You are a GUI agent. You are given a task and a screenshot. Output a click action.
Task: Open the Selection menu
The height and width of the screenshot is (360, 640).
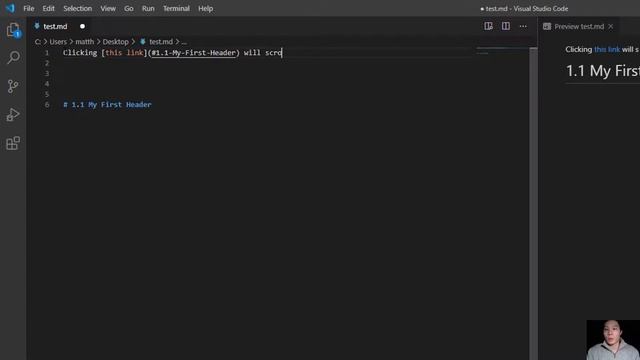[x=78, y=8]
